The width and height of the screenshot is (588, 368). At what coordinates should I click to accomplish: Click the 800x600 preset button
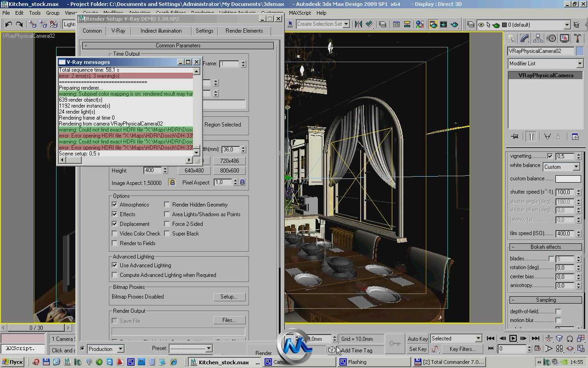[x=230, y=171]
